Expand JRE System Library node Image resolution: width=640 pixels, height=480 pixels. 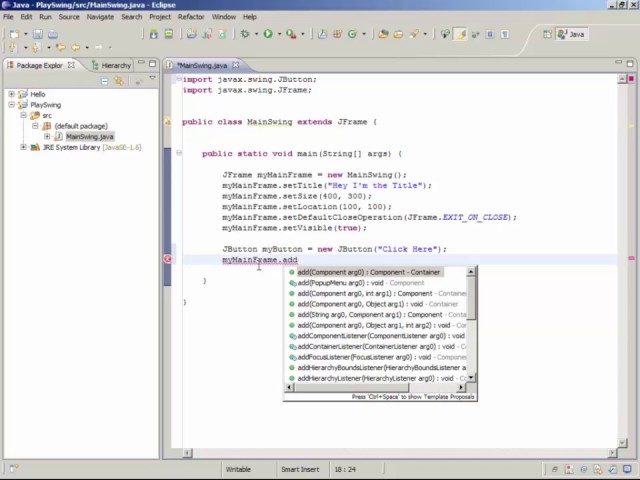[23, 147]
